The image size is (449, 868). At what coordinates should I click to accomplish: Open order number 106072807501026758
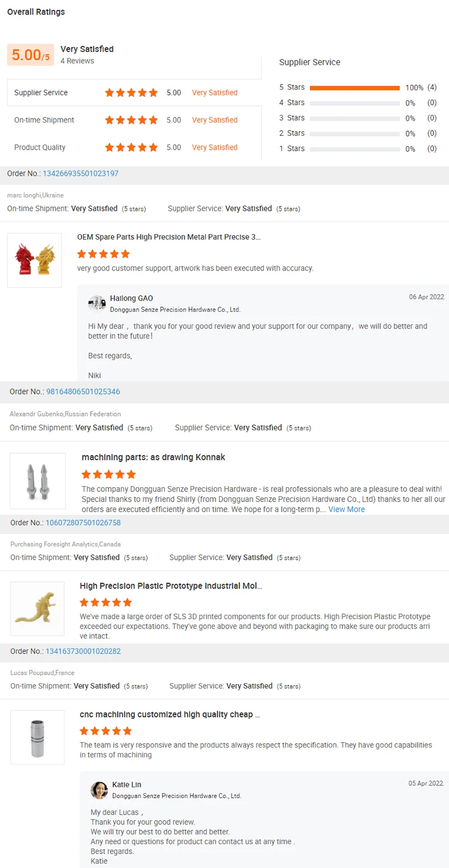pyautogui.click(x=83, y=523)
